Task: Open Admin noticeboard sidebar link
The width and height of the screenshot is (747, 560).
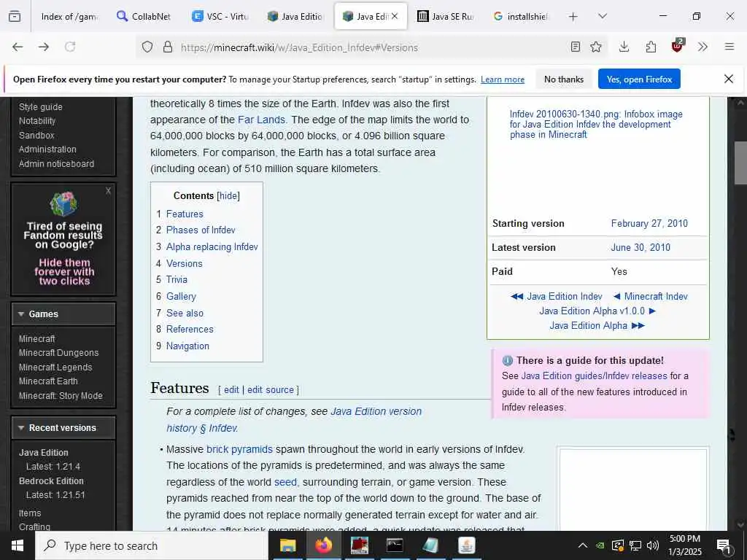Action: [x=56, y=164]
